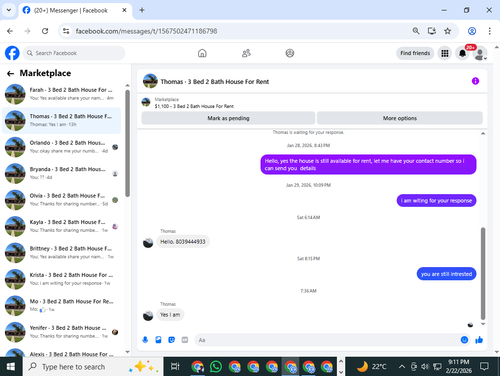This screenshot has height=376, width=500.
Task: Open the Notifications bell icon
Action: (x=462, y=53)
